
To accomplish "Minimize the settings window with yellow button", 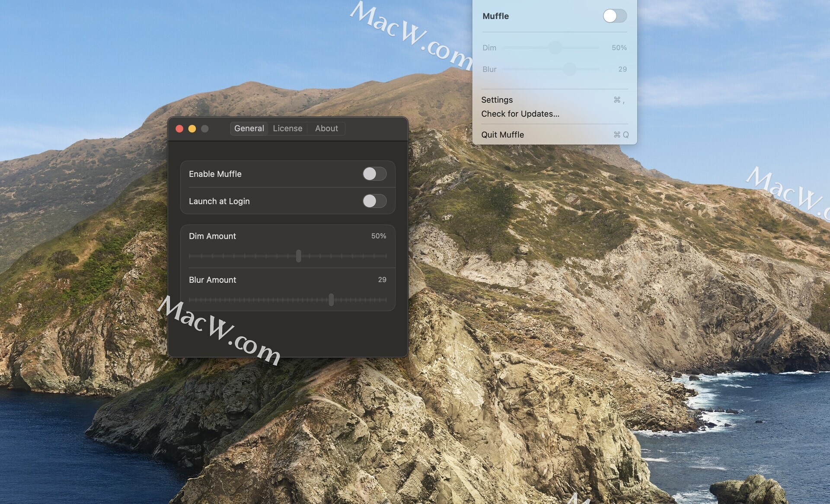I will (x=192, y=129).
